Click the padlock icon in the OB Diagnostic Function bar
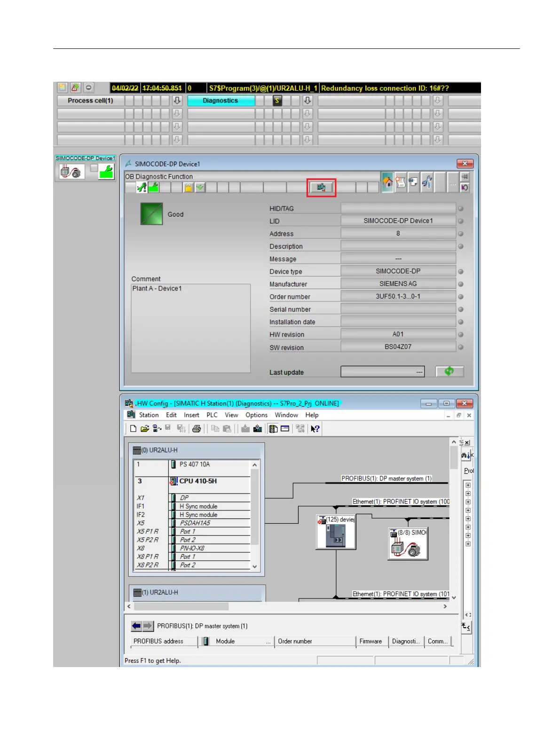The width and height of the screenshot is (560, 746). [188, 188]
